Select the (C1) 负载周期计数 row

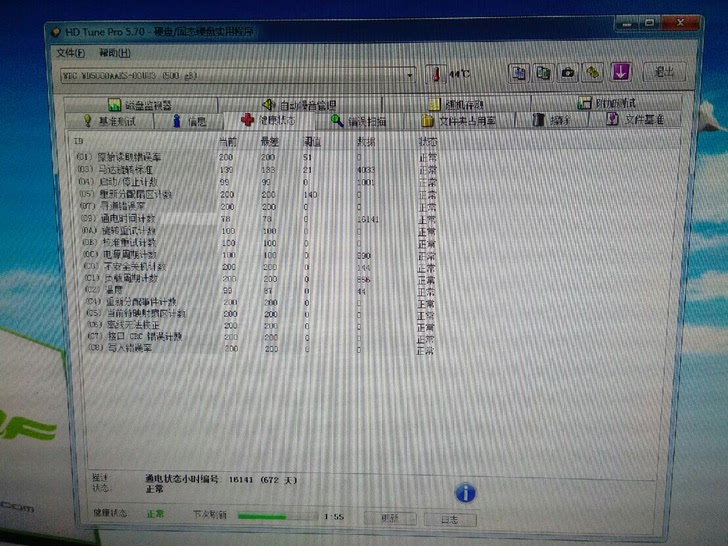(x=259, y=279)
